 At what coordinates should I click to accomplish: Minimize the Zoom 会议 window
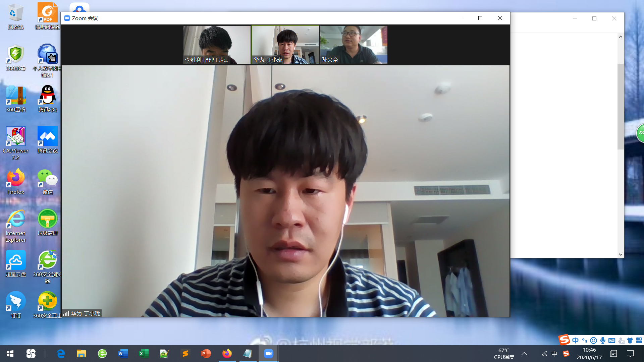click(461, 18)
